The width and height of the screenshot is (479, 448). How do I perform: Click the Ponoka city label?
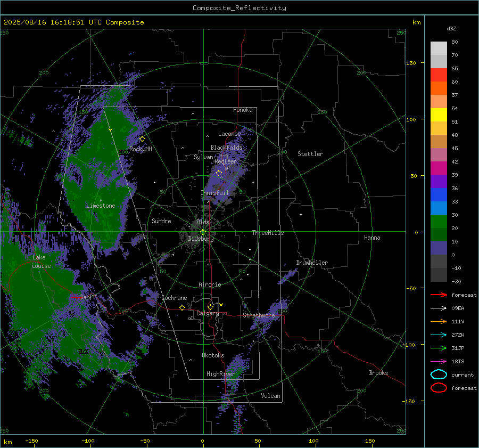click(x=243, y=110)
